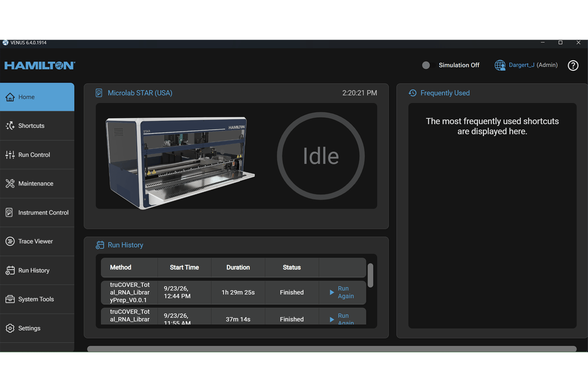
Task: Click the Home house icon
Action: (x=10, y=97)
